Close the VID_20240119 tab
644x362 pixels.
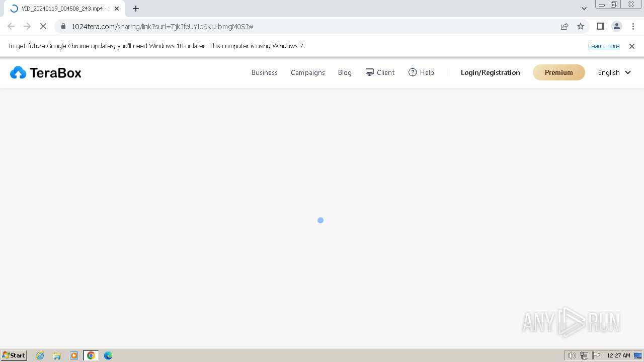[x=117, y=9]
